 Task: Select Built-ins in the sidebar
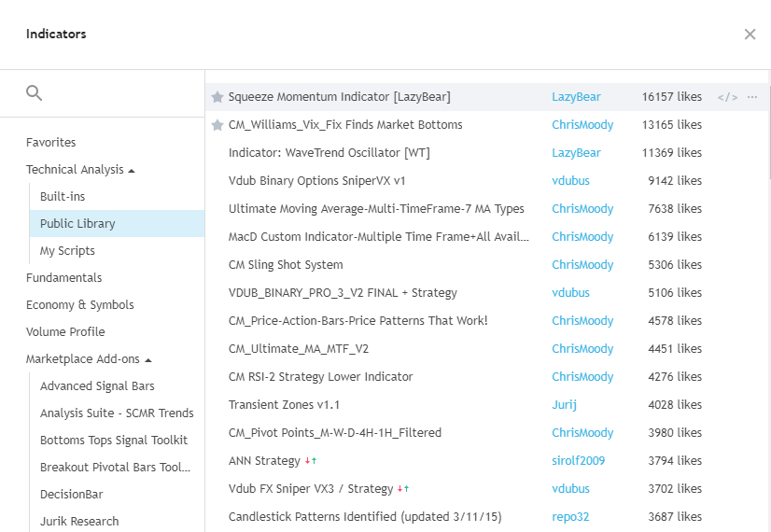click(x=62, y=197)
